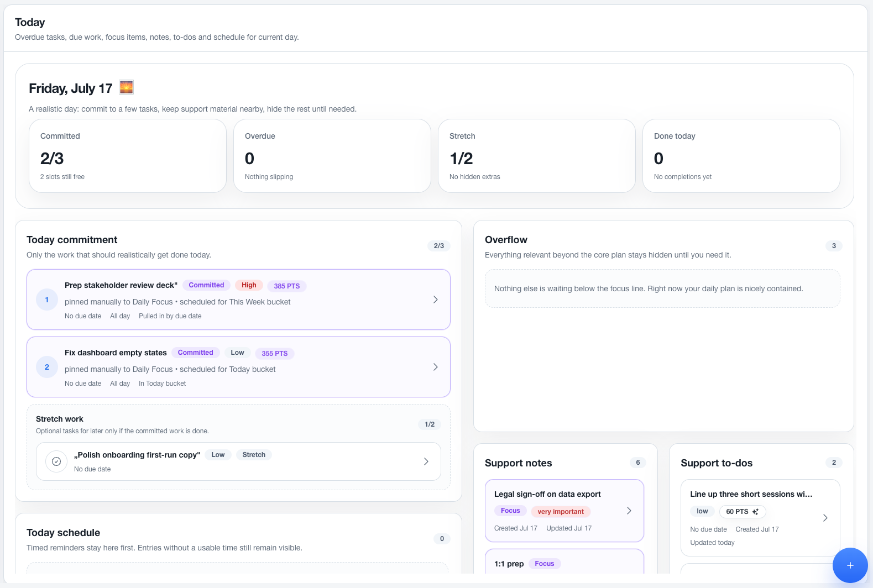Viewport: 873px width, 588px height.
Task: Click the very important tag
Action: pos(561,512)
